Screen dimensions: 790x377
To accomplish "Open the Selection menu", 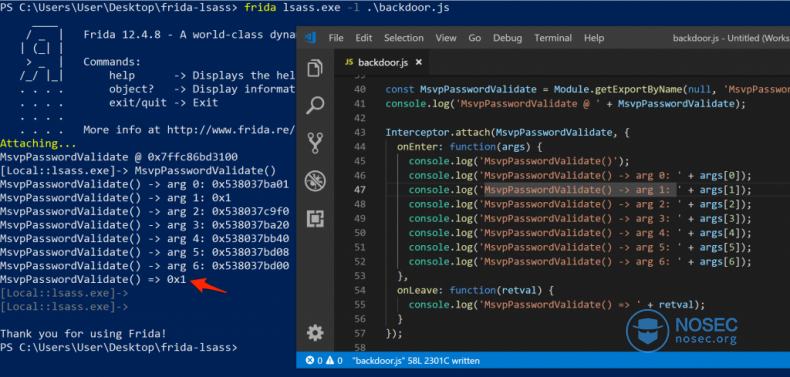I will pyautogui.click(x=404, y=38).
